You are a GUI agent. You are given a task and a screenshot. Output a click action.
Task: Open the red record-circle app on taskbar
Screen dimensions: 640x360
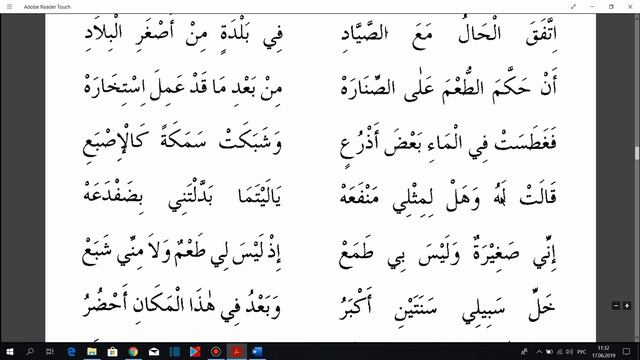(x=216, y=351)
